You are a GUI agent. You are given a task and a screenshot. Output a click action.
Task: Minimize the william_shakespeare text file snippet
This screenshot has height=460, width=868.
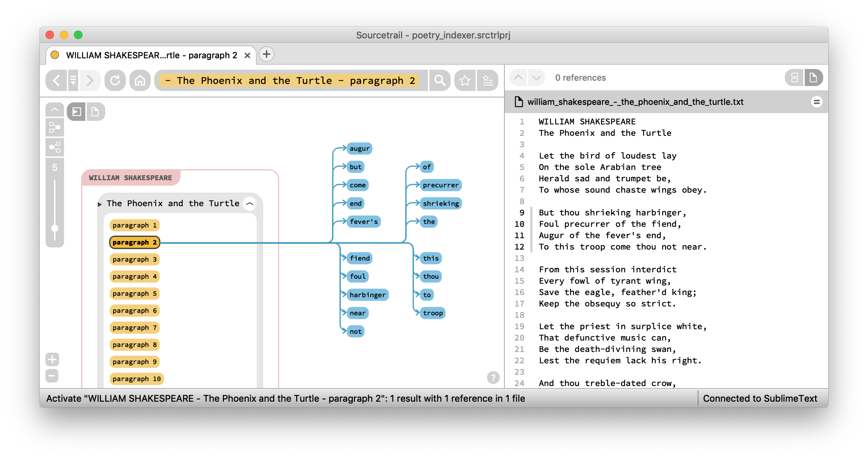tap(816, 102)
